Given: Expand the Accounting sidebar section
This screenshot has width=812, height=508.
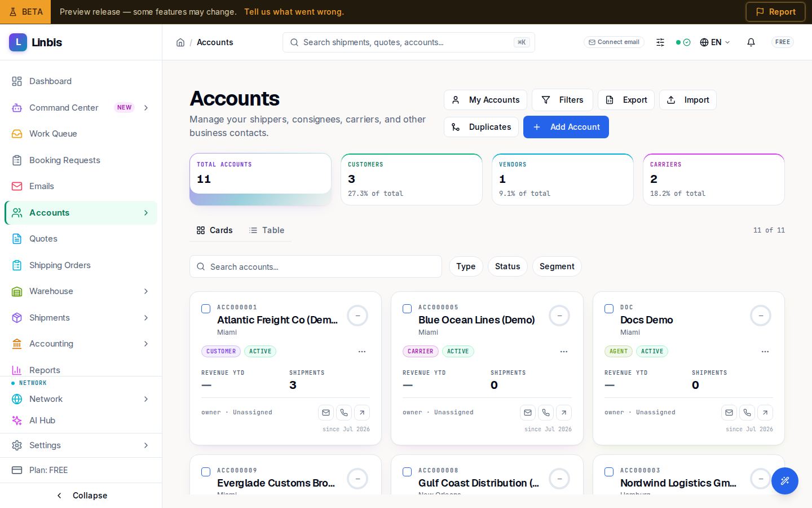Looking at the screenshot, I should click(146, 344).
